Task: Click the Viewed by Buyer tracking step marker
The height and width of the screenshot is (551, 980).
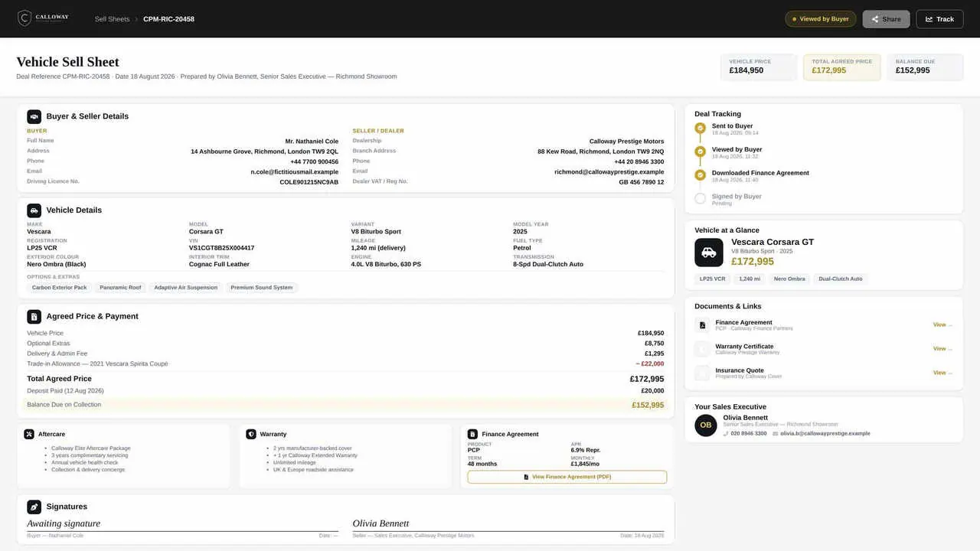Action: 700,152
